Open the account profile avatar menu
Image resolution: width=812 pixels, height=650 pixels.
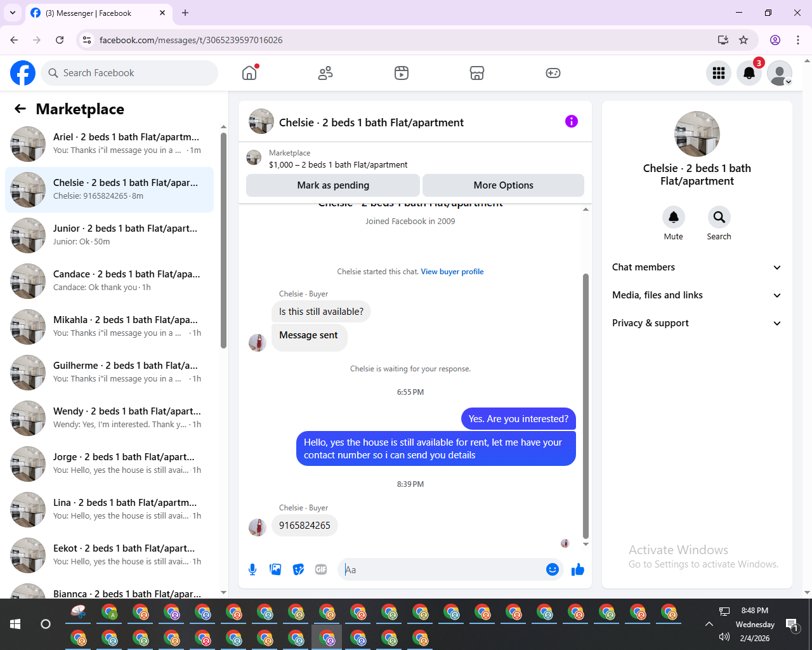tap(780, 73)
